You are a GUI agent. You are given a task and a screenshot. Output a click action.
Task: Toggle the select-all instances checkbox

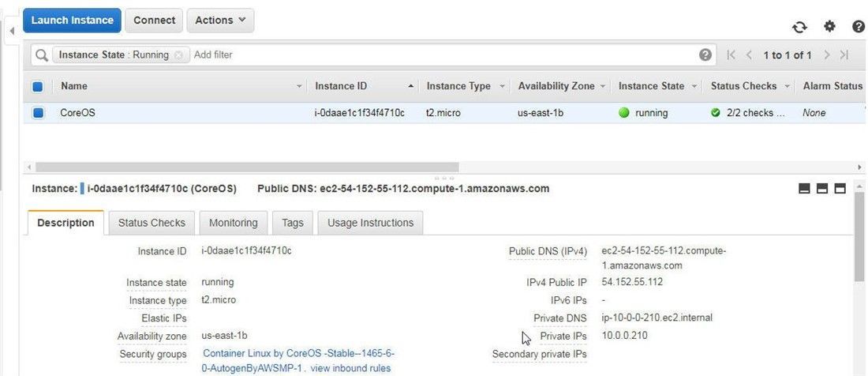click(x=38, y=86)
